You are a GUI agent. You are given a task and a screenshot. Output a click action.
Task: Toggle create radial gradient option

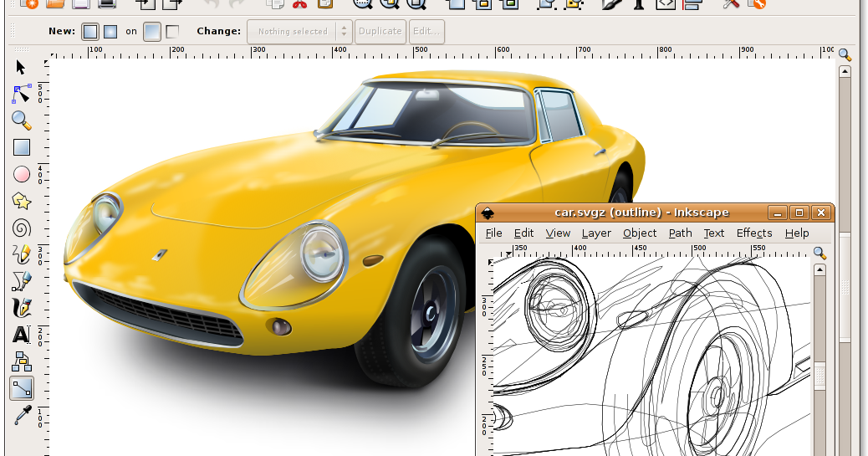[110, 32]
